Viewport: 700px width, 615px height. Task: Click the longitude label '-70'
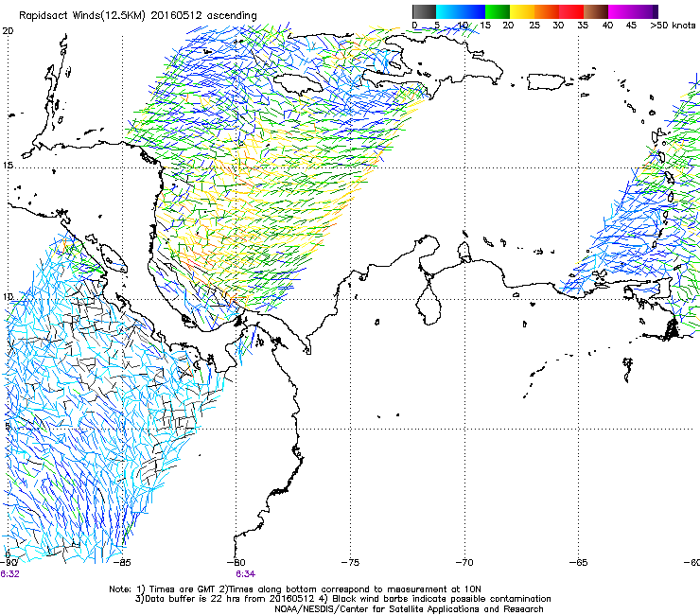(464, 562)
